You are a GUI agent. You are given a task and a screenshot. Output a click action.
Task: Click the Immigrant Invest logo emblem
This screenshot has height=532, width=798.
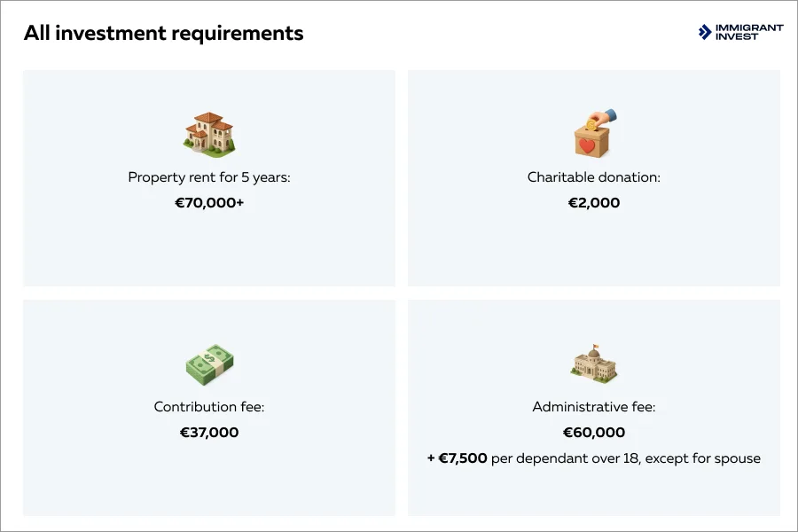(705, 32)
